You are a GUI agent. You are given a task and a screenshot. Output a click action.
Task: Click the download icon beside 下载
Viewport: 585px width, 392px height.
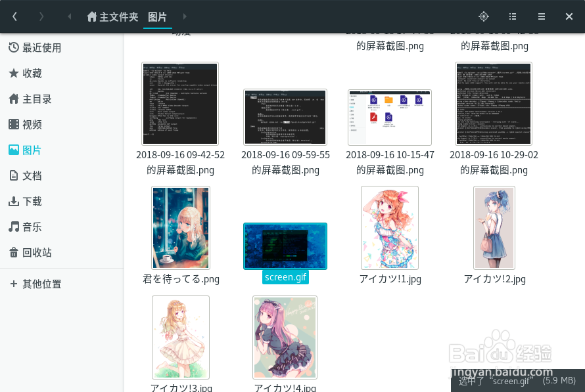pyautogui.click(x=14, y=201)
